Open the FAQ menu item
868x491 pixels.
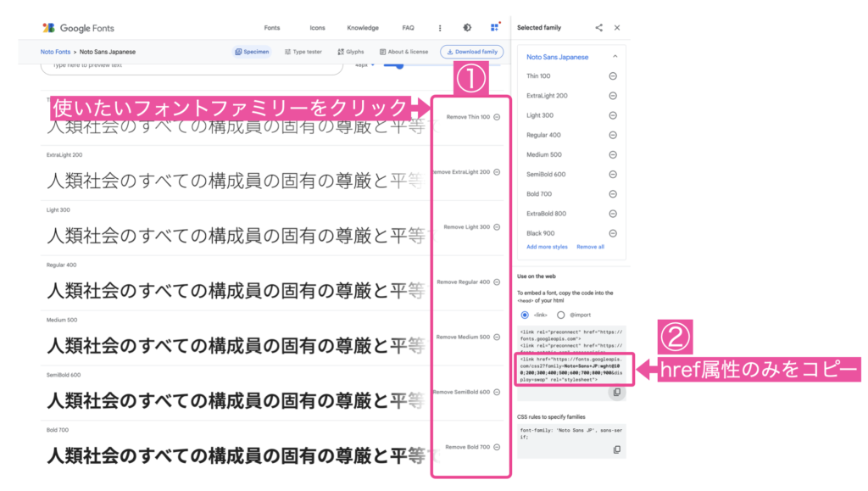(x=408, y=28)
